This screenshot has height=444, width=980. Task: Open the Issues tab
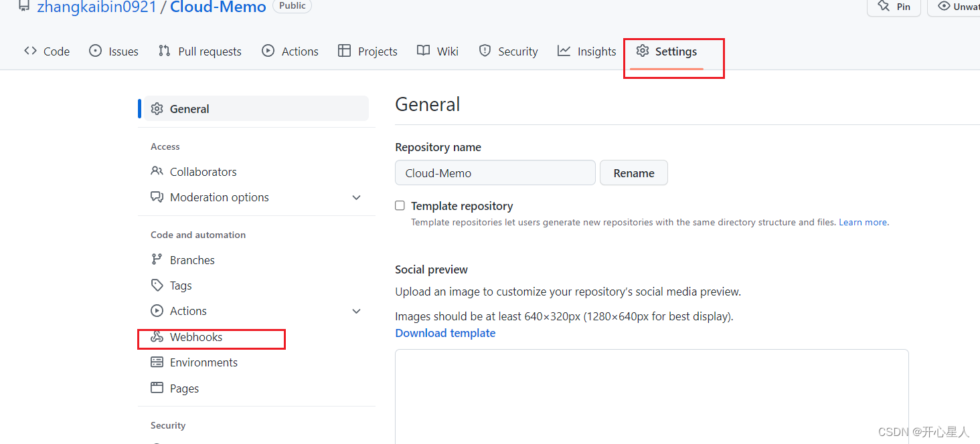coord(114,51)
